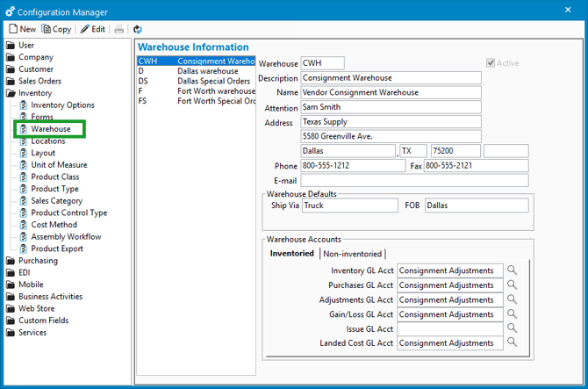Viewport: 588px width, 389px height.
Task: Open lookup for Adjustments GL Acct
Action: click(513, 300)
